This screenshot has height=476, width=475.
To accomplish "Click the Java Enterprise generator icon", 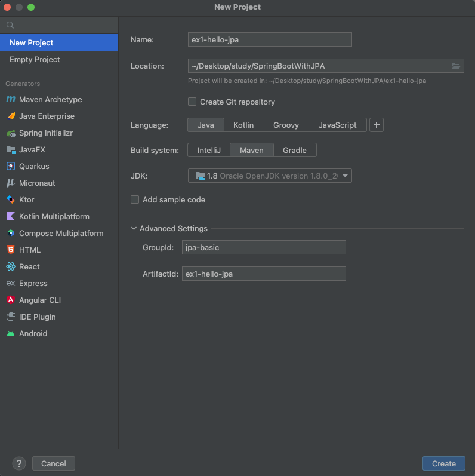I will click(x=11, y=116).
